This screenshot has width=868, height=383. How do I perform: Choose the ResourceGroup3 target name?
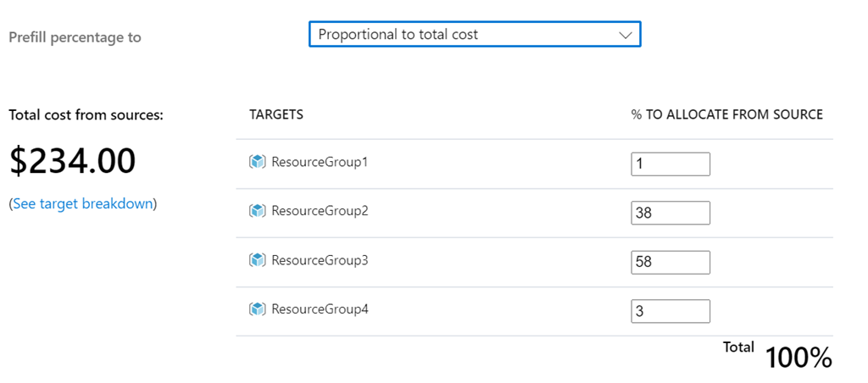point(320,260)
